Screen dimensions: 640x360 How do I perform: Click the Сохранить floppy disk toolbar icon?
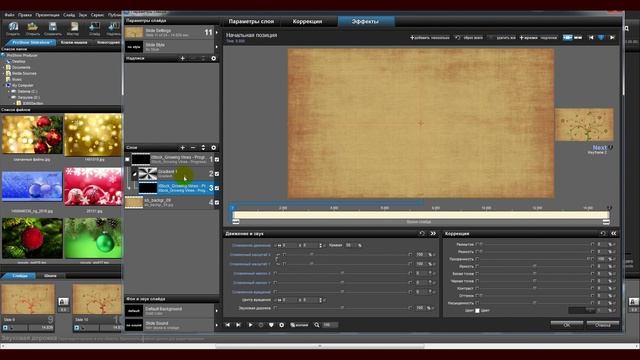(53, 27)
